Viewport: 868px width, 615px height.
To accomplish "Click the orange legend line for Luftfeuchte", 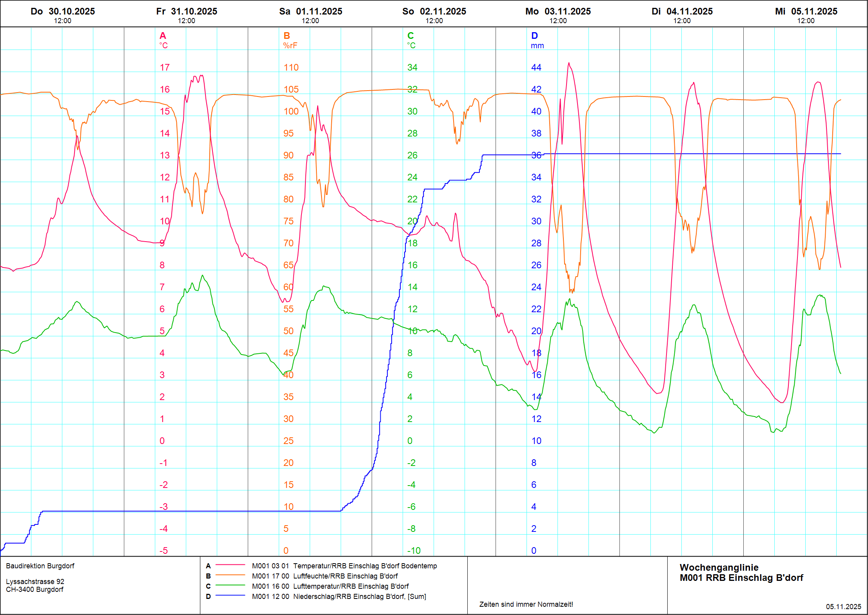I will click(x=230, y=575).
